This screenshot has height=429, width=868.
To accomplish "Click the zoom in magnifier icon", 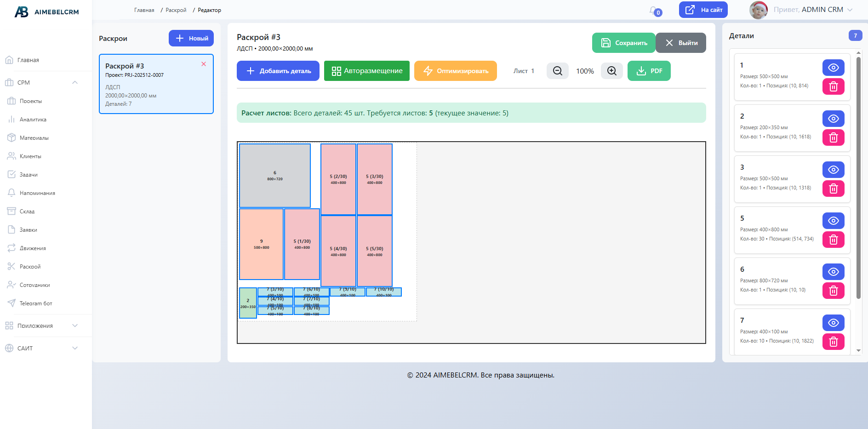I will [611, 71].
